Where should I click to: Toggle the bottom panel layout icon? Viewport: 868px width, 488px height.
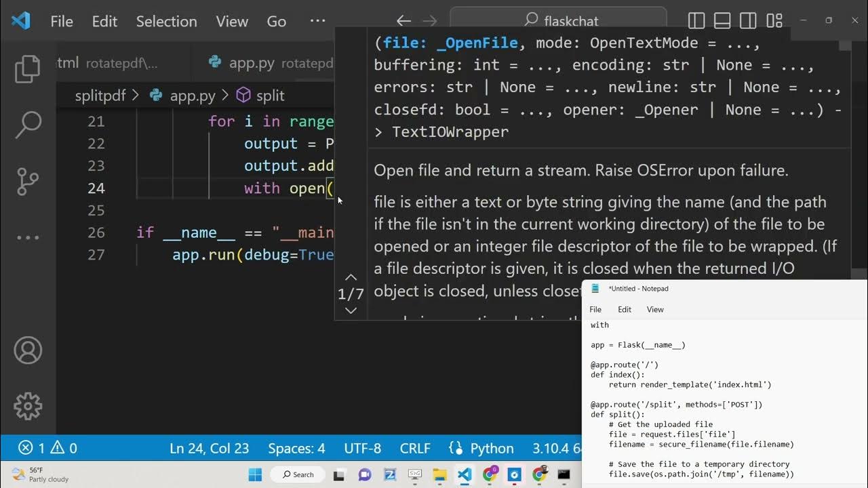pos(722,21)
